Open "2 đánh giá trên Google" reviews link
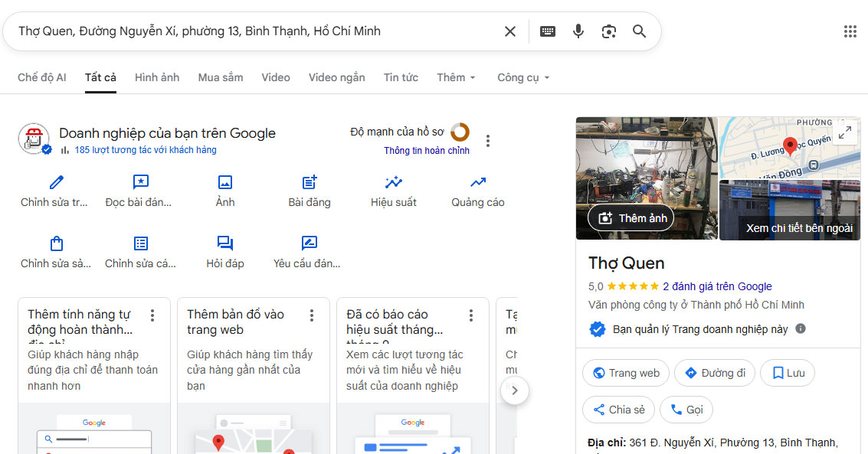The image size is (868, 454). [x=716, y=286]
